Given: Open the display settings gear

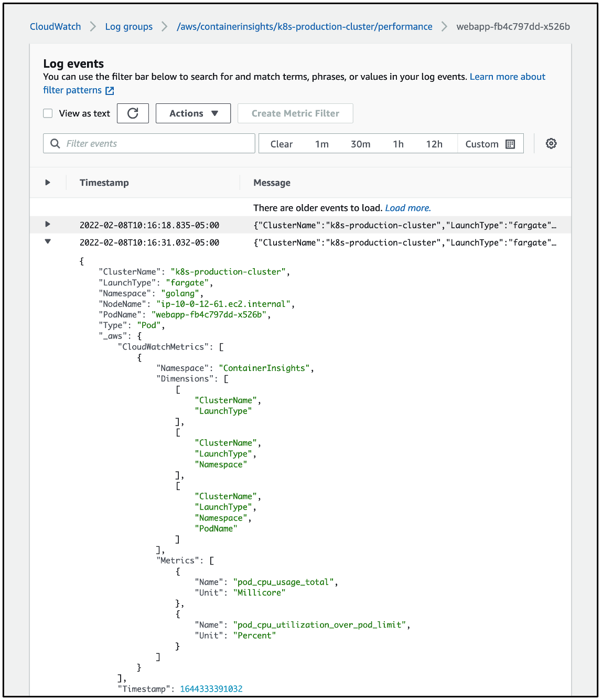Looking at the screenshot, I should (551, 143).
